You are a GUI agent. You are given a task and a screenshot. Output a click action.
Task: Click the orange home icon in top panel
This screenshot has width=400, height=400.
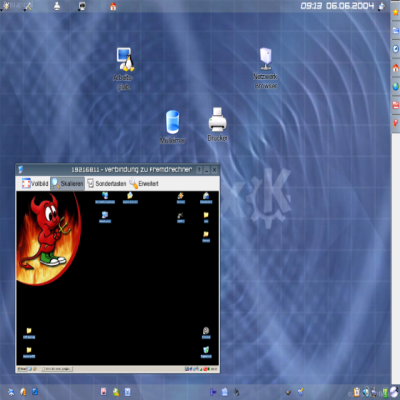[113, 6]
